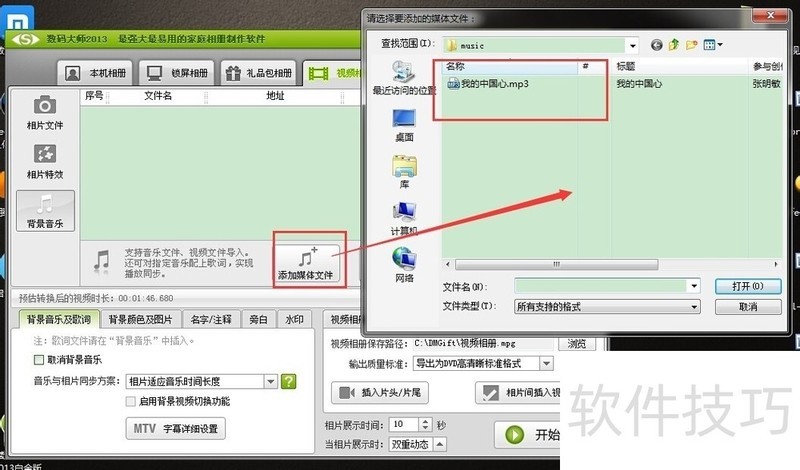Image resolution: width=800 pixels, height=470 pixels.
Task: Switch to 本机相册 tab
Action: 95,73
